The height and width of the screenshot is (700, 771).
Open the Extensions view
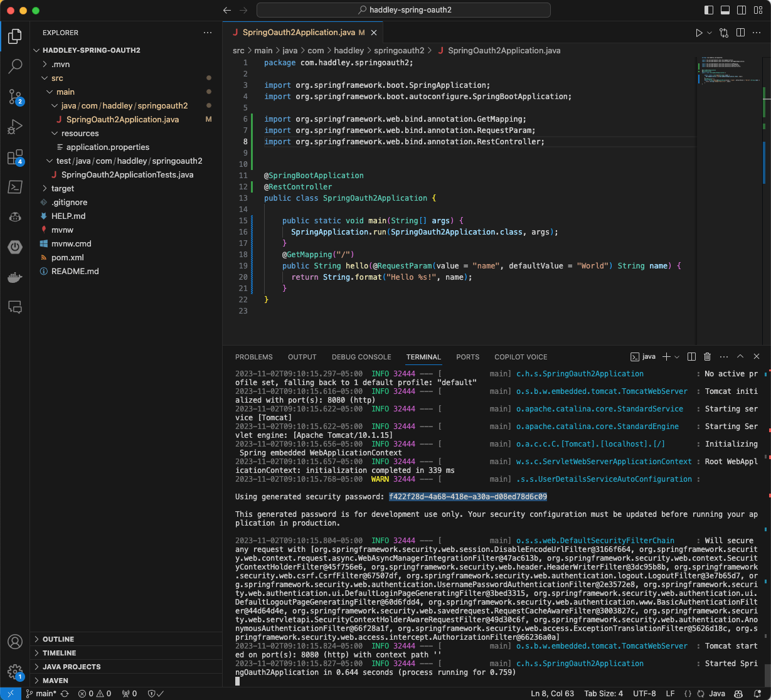(x=15, y=157)
